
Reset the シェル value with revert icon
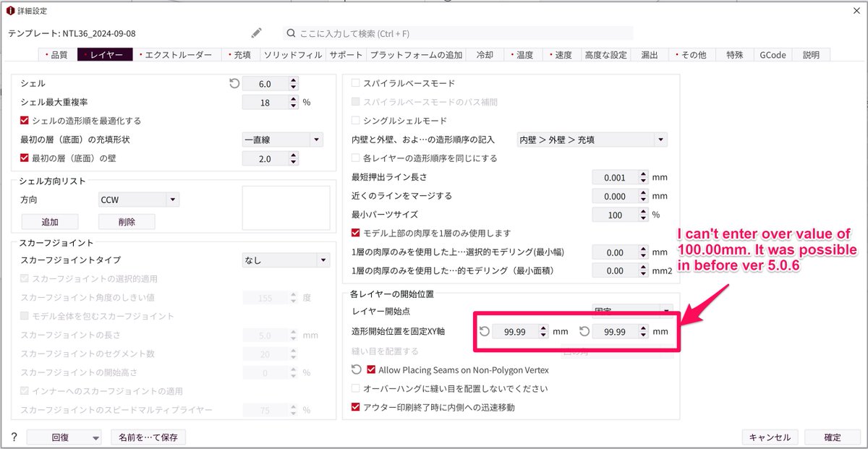click(x=234, y=84)
